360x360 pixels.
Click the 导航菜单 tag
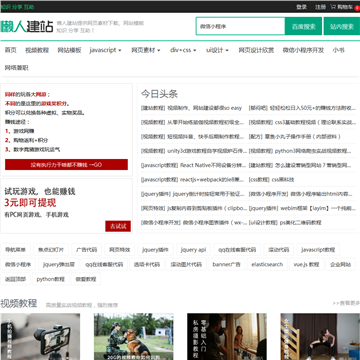tap(15, 250)
